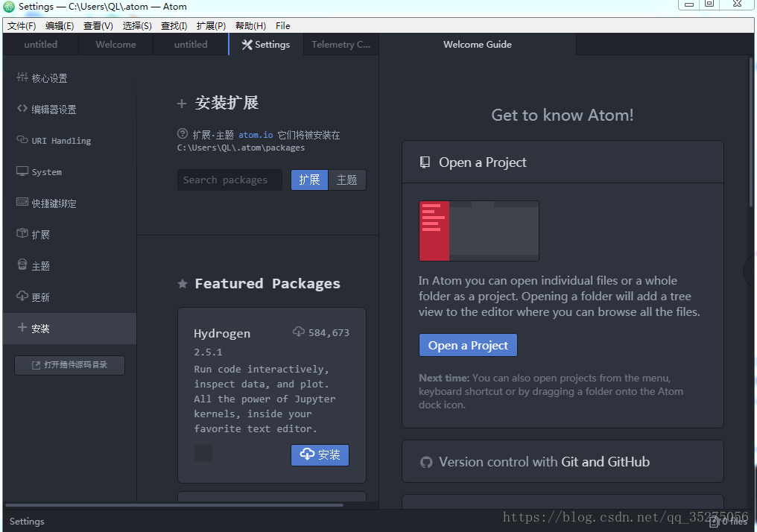Image resolution: width=757 pixels, height=532 pixels.
Task: Open 快捷键绑定 keybindings section
Action: click(x=69, y=203)
